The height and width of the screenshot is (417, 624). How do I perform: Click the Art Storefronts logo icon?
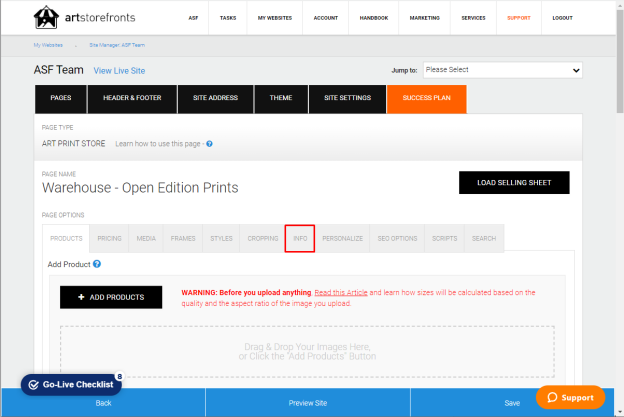tap(46, 17)
